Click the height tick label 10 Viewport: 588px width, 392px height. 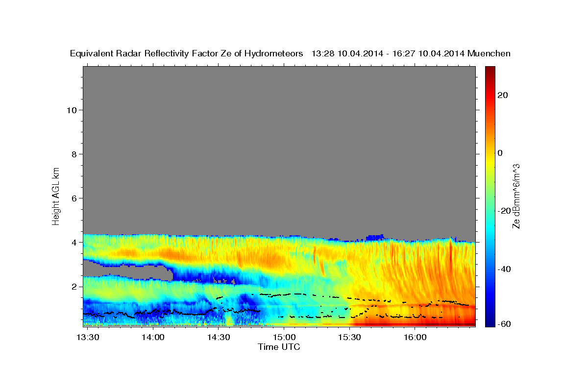72,110
